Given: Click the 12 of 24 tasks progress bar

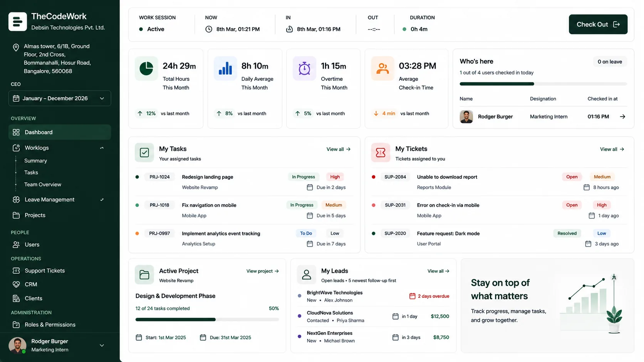Looking at the screenshot, I should pyautogui.click(x=207, y=320).
